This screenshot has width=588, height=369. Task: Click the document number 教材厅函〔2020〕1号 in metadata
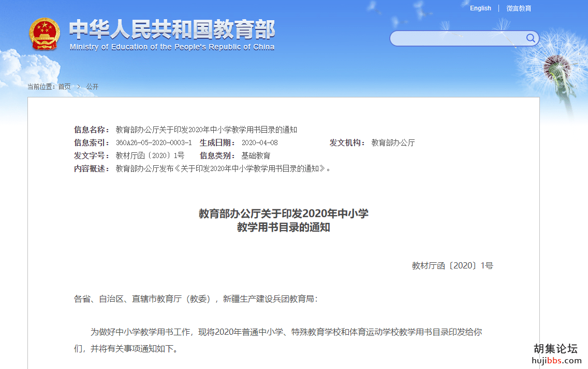[150, 155]
